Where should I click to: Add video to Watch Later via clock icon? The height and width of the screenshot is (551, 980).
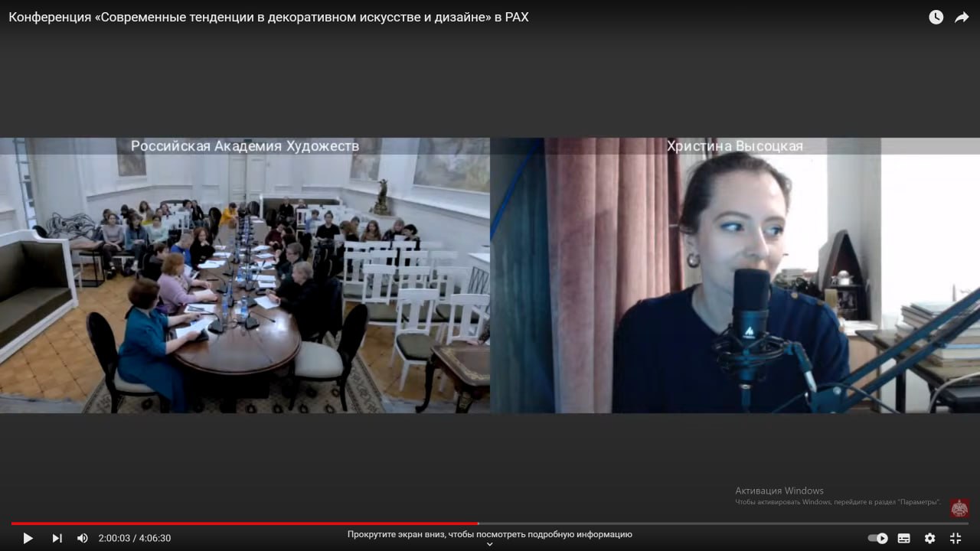coord(936,17)
